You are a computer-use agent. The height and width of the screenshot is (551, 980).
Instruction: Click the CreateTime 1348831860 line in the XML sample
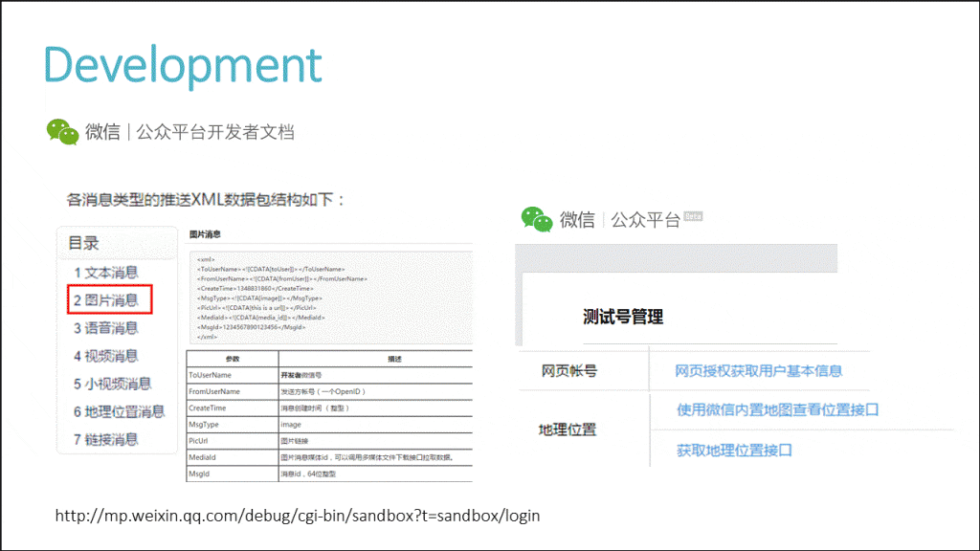255,289
